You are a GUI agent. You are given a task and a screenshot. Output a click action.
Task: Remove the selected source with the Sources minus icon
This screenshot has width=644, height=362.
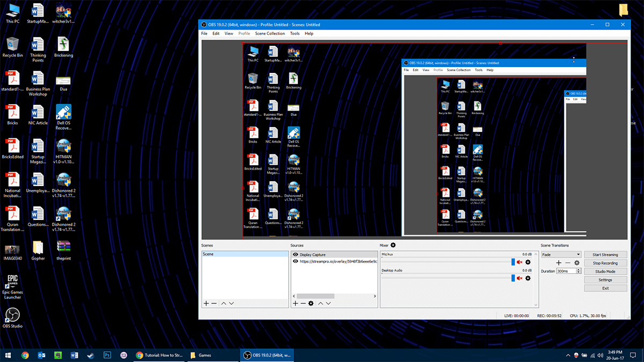coord(303,304)
